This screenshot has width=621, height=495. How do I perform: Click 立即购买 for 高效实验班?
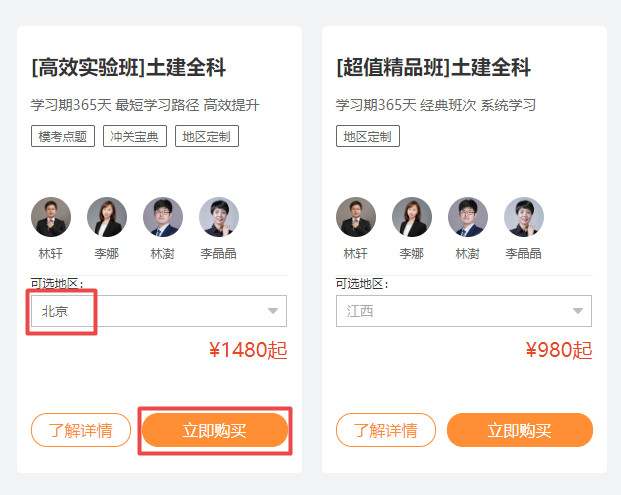214,431
